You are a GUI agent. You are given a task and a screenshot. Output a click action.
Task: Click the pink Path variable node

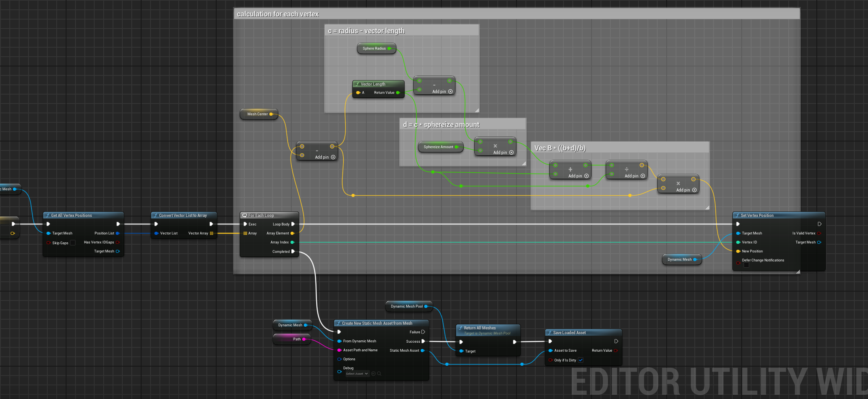(x=292, y=339)
